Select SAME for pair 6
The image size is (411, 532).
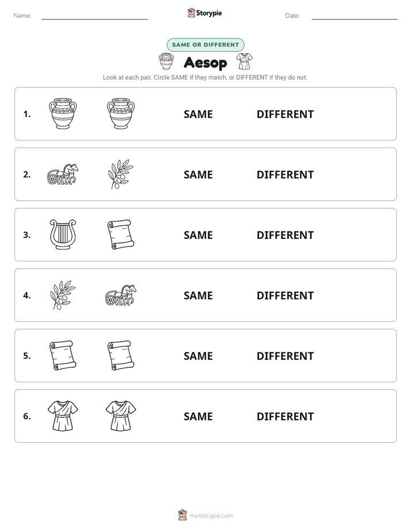pos(198,416)
